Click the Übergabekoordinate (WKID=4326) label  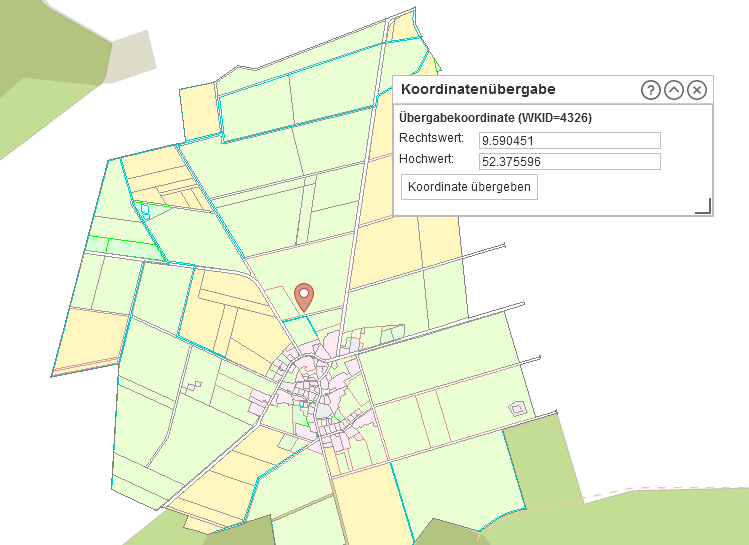pos(495,118)
